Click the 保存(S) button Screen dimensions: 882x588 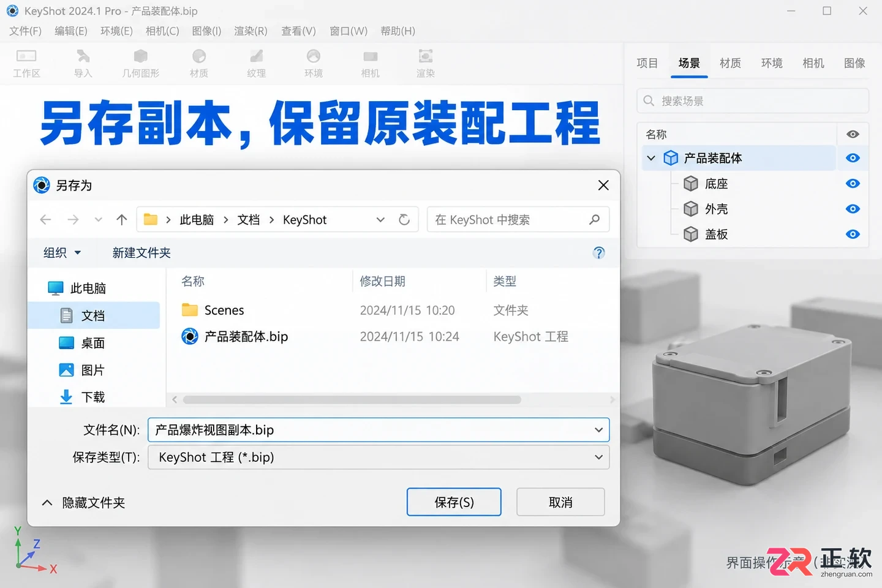454,502
